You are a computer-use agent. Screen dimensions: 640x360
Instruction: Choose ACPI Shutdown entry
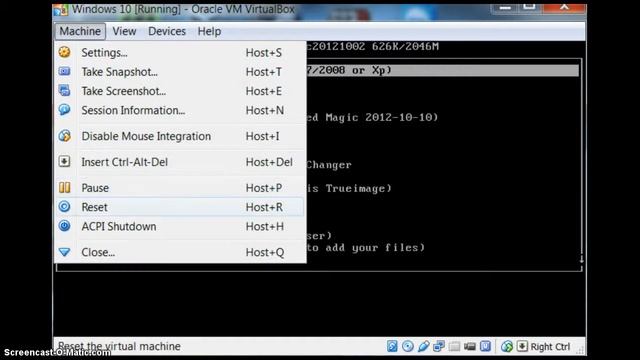180,226
